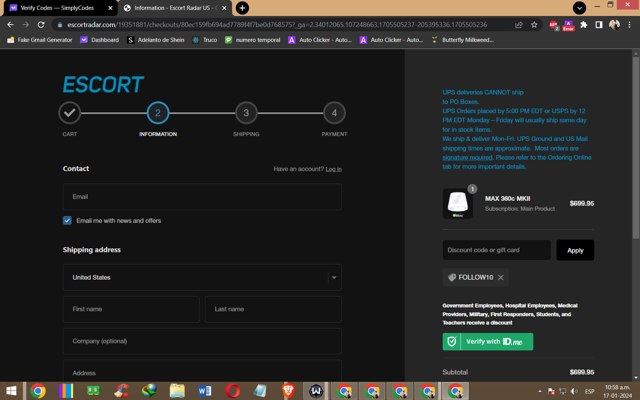Open the red extension with badge 2
Image resolution: width=640 pixels, height=400 pixels.
[553, 25]
